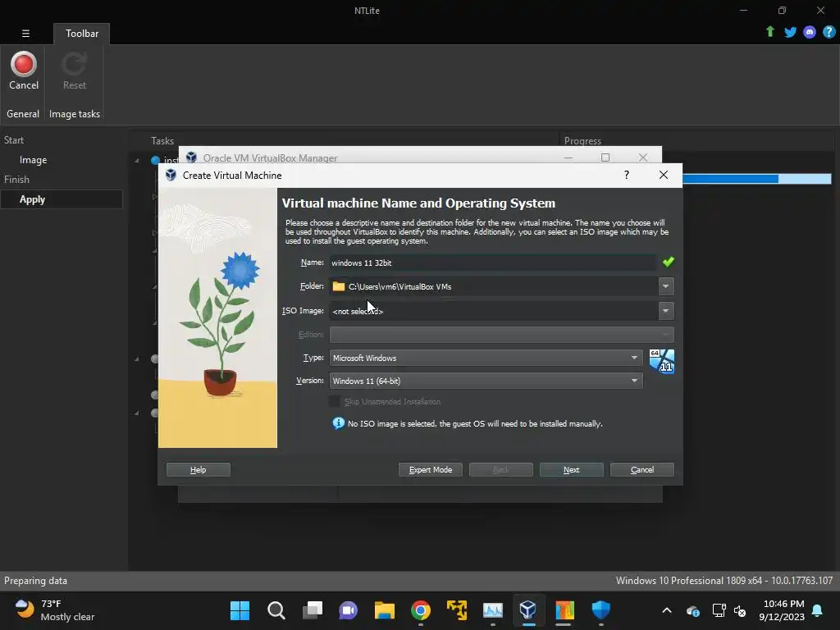The width and height of the screenshot is (840, 630).
Task: Open the Version dropdown showing Windows 11 (64-bit)
Action: [x=486, y=381]
